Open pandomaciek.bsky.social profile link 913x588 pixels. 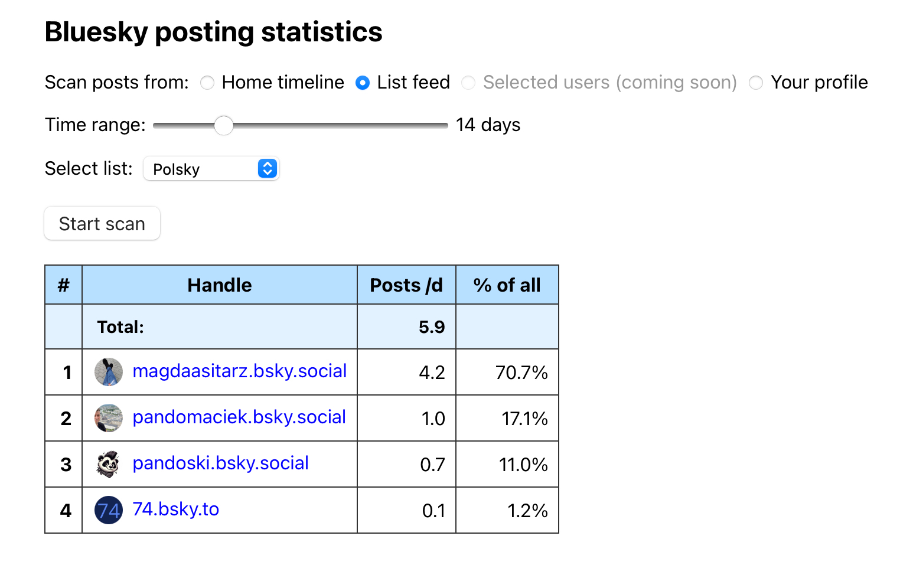(239, 417)
